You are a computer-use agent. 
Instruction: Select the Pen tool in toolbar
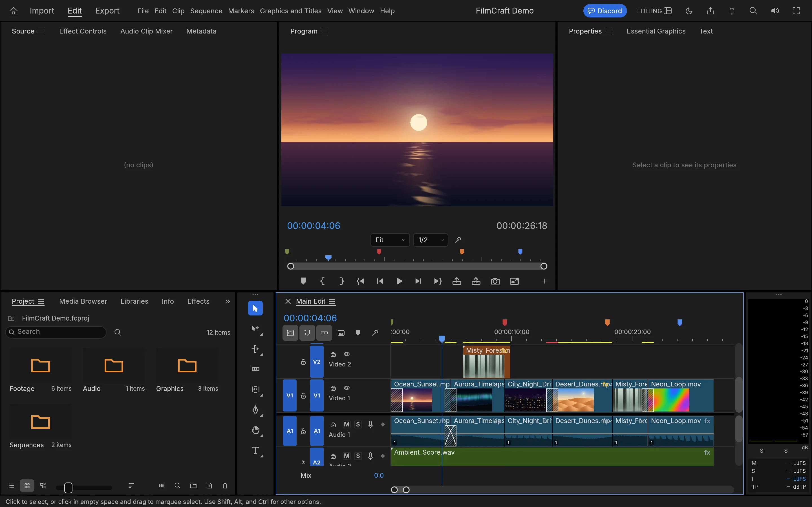tap(255, 410)
